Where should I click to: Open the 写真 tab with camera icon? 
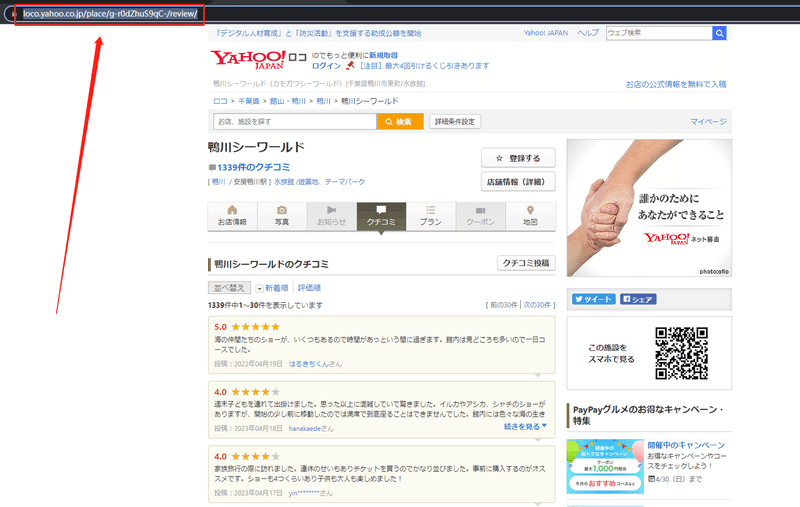click(x=282, y=216)
